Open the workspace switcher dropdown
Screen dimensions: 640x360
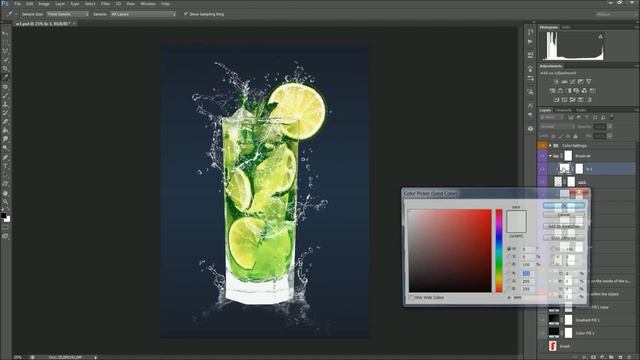pos(616,14)
